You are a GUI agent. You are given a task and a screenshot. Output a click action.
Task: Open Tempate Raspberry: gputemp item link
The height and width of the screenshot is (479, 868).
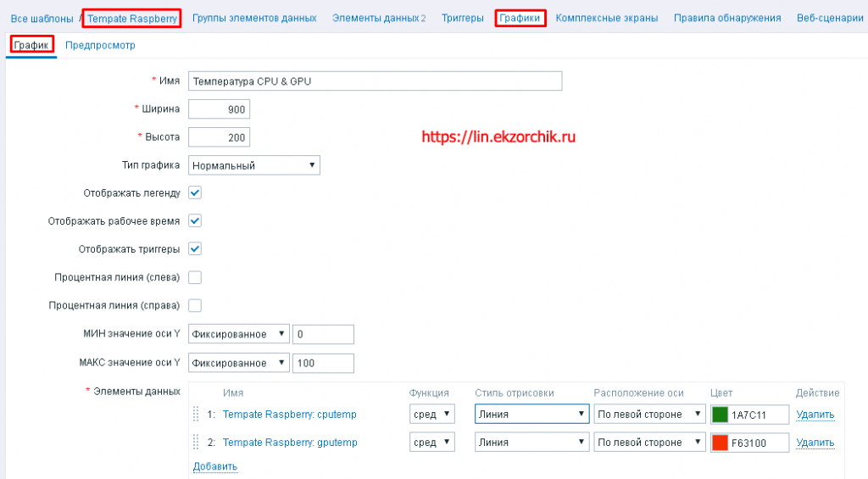[290, 443]
